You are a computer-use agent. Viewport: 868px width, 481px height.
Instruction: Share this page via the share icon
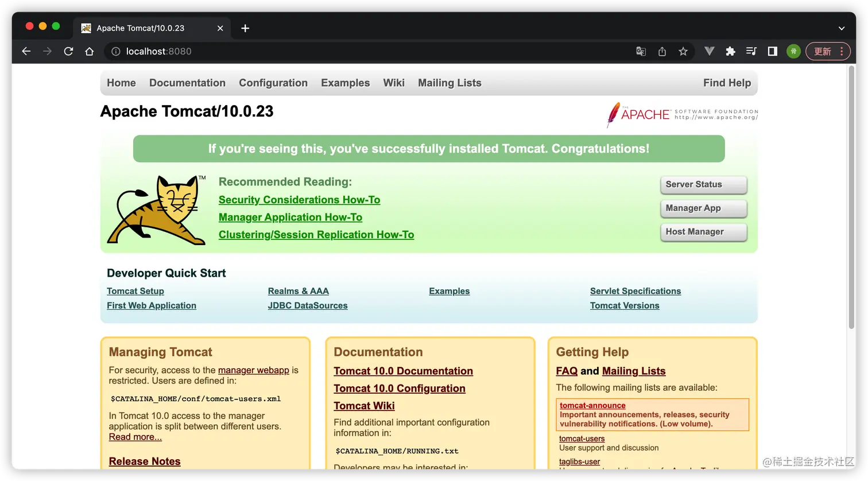662,51
